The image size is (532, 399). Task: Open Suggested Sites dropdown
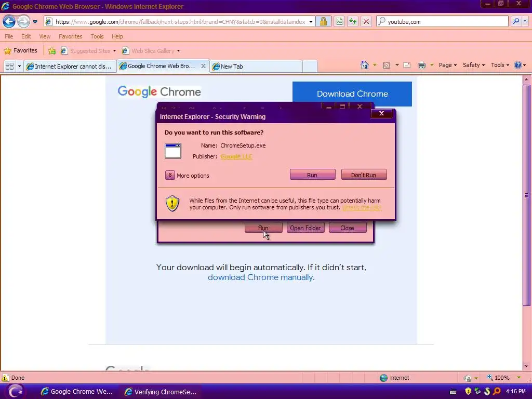coord(88,51)
